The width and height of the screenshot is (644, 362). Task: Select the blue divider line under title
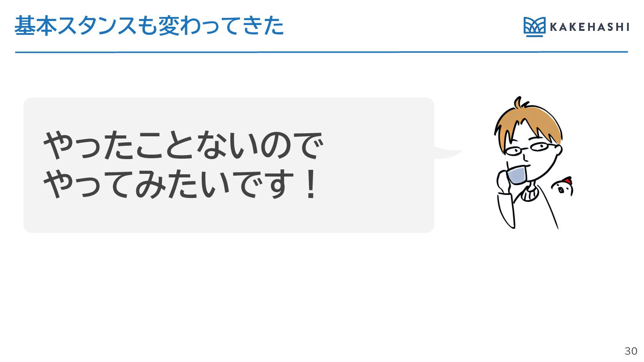coord(322,52)
